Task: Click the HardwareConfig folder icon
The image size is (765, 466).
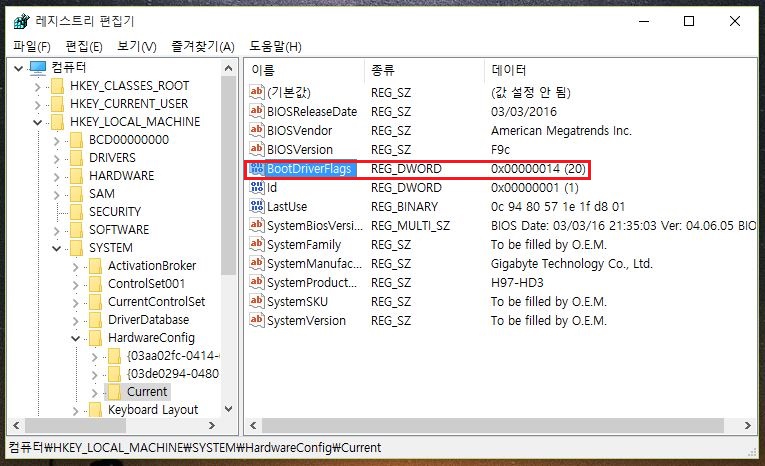Action: (96, 338)
